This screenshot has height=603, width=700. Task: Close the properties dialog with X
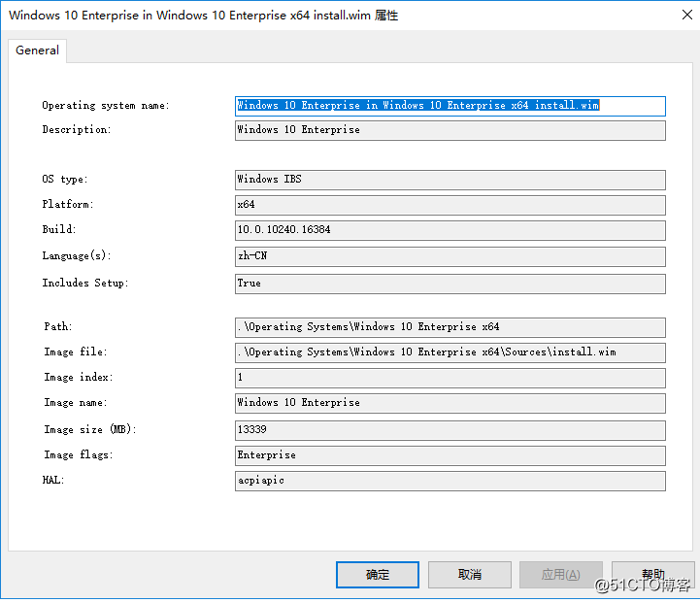[687, 15]
